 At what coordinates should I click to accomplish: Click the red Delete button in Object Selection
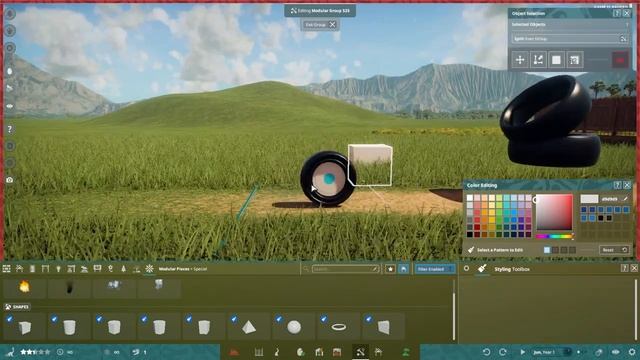point(620,60)
